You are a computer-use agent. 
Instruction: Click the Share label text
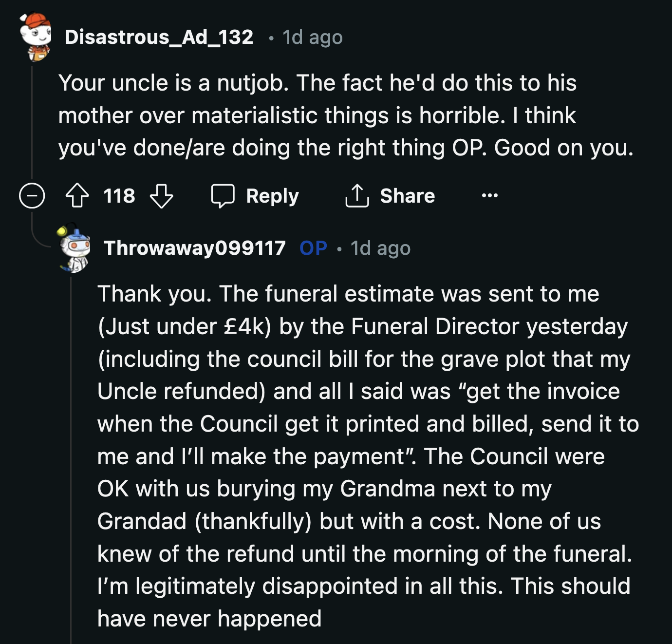click(409, 196)
